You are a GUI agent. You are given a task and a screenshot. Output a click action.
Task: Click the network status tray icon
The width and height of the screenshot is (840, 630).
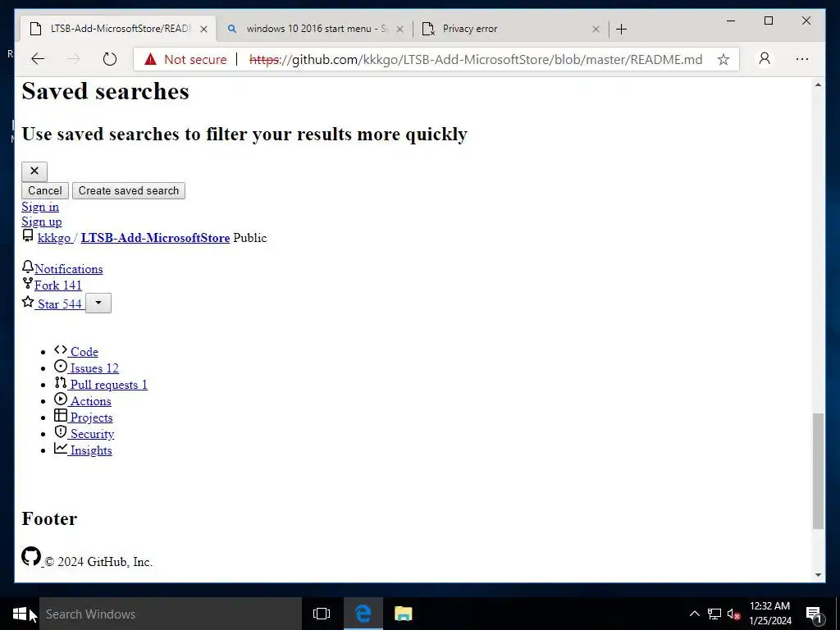(714, 614)
